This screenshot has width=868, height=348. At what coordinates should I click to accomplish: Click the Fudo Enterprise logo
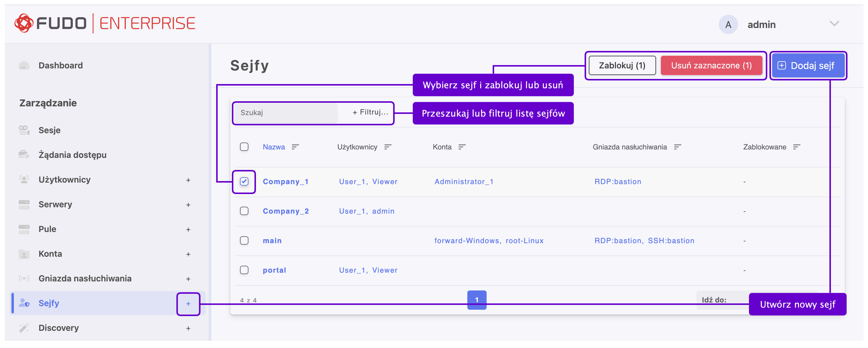(105, 23)
